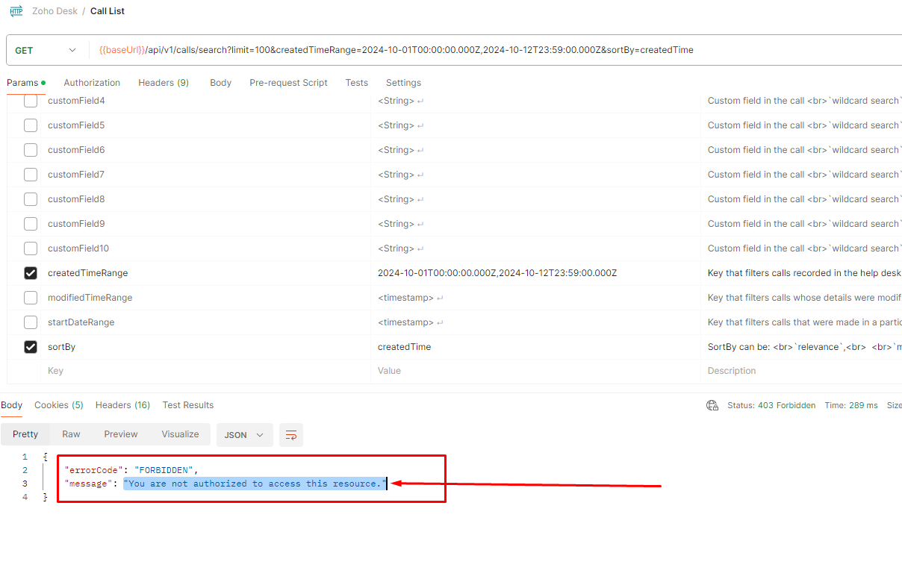This screenshot has width=902, height=588.
Task: Click the sortBy key name
Action: pyautogui.click(x=61, y=347)
